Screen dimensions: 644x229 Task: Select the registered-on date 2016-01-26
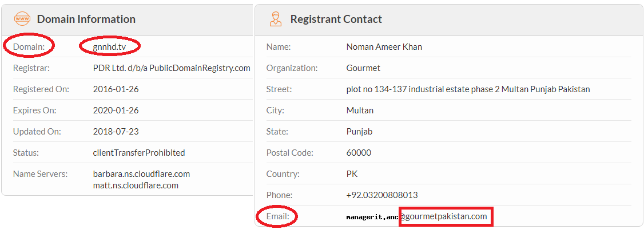(x=116, y=89)
